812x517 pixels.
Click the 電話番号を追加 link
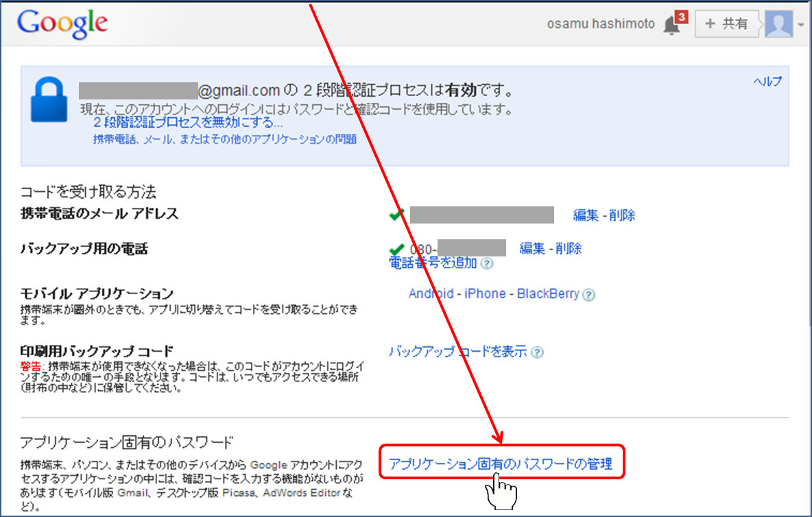tap(433, 263)
